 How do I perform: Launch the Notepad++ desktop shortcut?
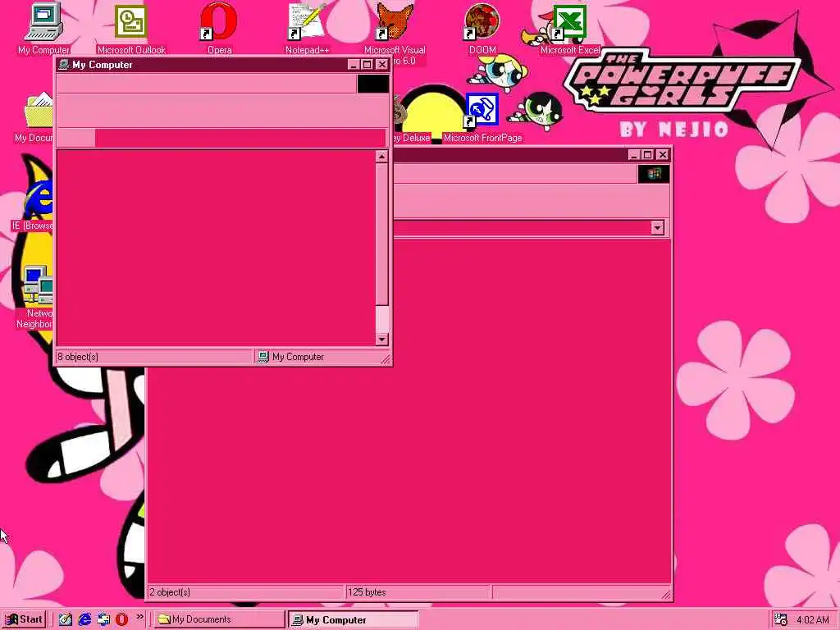(307, 28)
